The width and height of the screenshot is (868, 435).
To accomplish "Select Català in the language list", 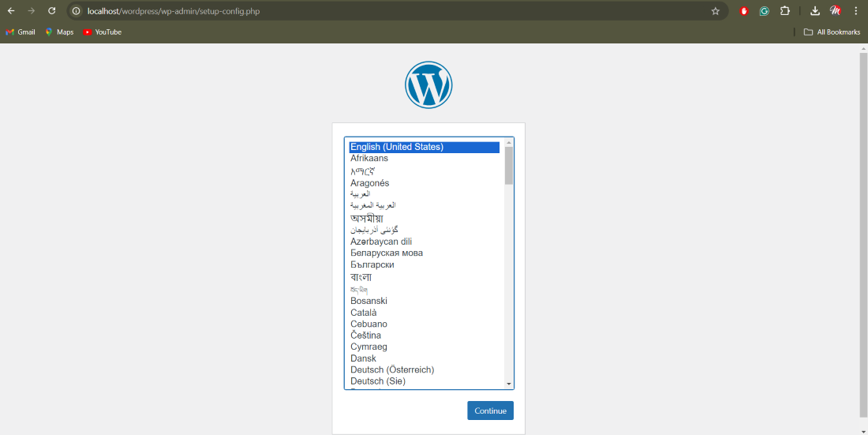I will (424, 313).
